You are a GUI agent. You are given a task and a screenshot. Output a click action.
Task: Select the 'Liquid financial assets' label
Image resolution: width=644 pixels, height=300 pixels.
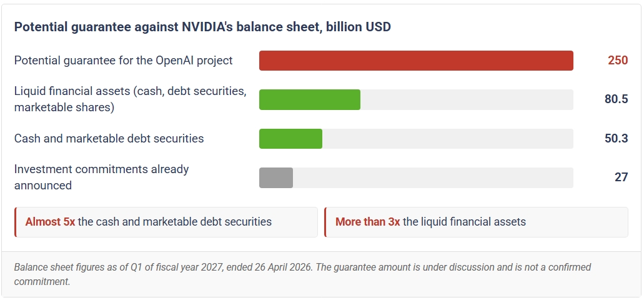(x=130, y=99)
